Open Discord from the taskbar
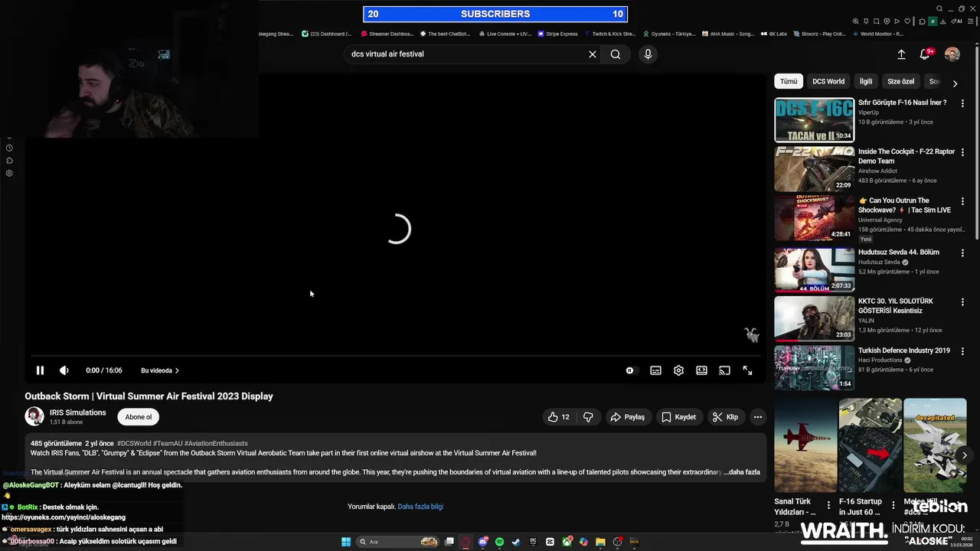The width and height of the screenshot is (980, 551). (482, 542)
